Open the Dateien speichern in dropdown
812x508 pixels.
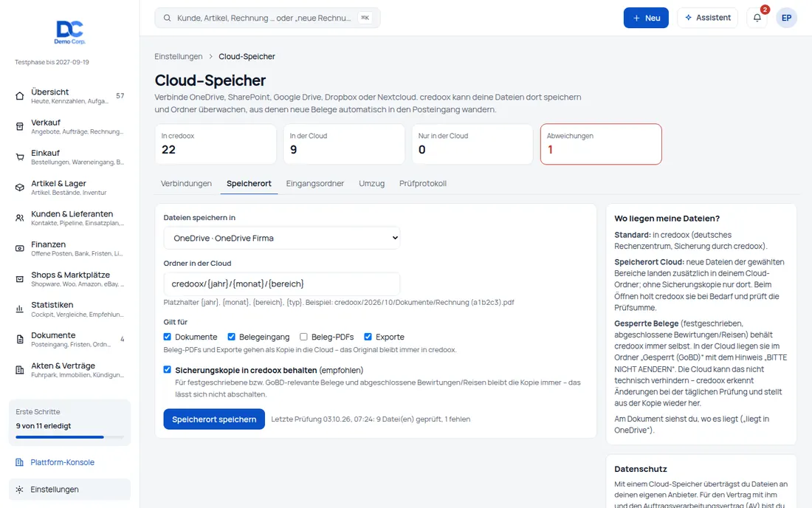click(282, 238)
